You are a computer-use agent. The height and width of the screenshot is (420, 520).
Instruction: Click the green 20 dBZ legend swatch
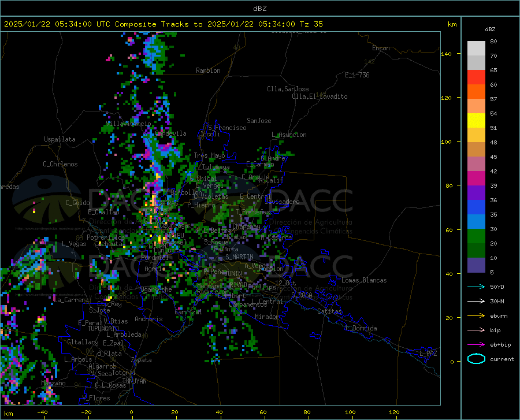[476, 236]
